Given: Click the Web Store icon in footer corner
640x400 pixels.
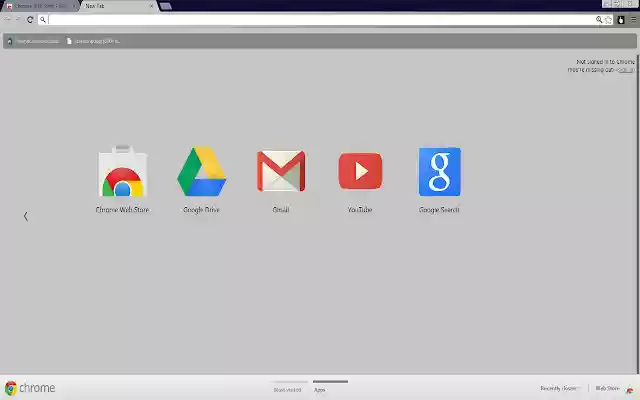Looking at the screenshot, I should coord(629,389).
